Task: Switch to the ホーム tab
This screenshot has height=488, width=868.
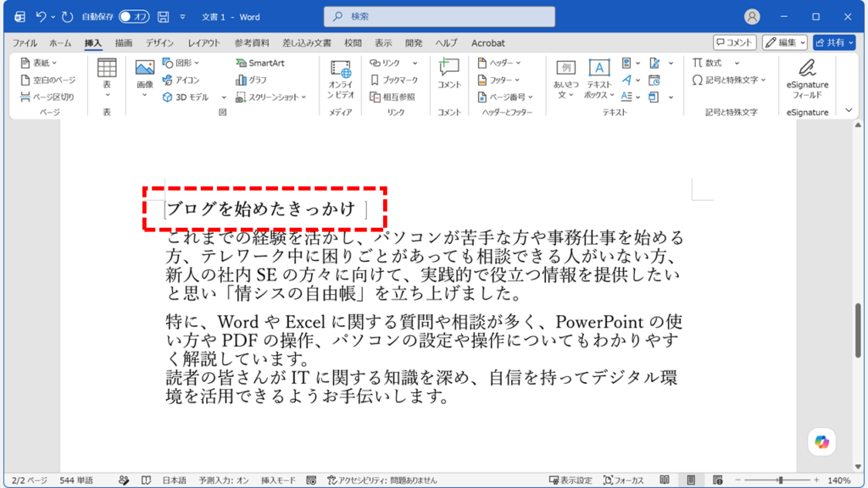Action: coord(60,42)
